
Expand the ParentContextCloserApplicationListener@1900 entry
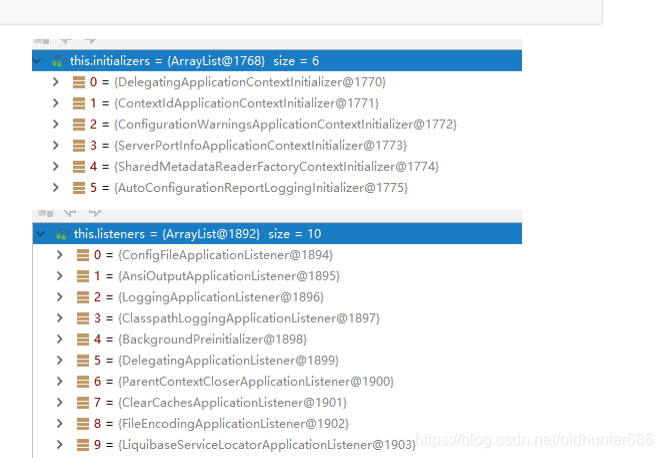coord(59,381)
